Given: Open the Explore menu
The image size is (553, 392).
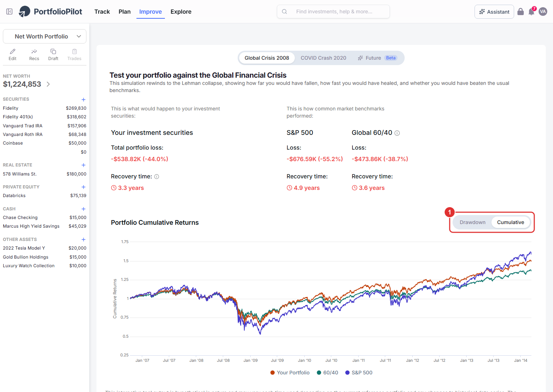Looking at the screenshot, I should click(x=181, y=12).
